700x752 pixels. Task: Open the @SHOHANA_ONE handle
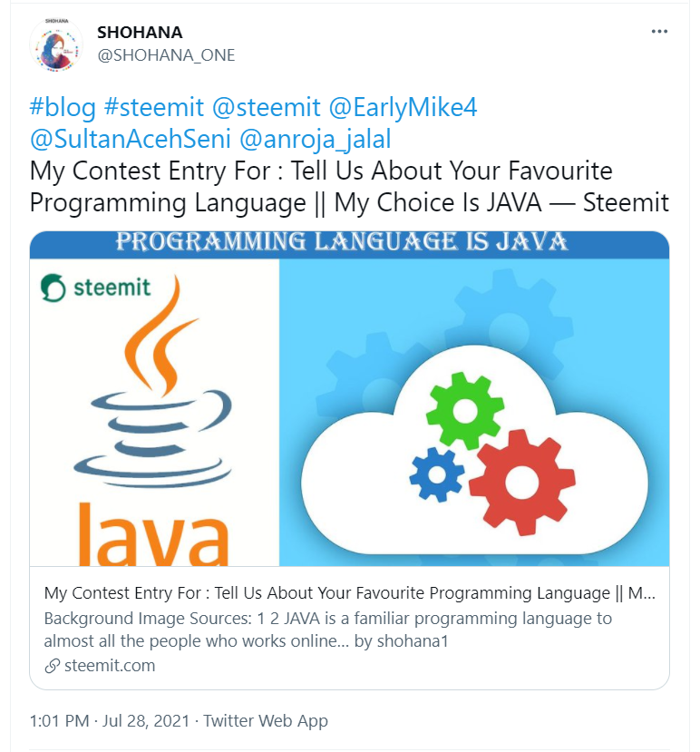pyautogui.click(x=166, y=55)
